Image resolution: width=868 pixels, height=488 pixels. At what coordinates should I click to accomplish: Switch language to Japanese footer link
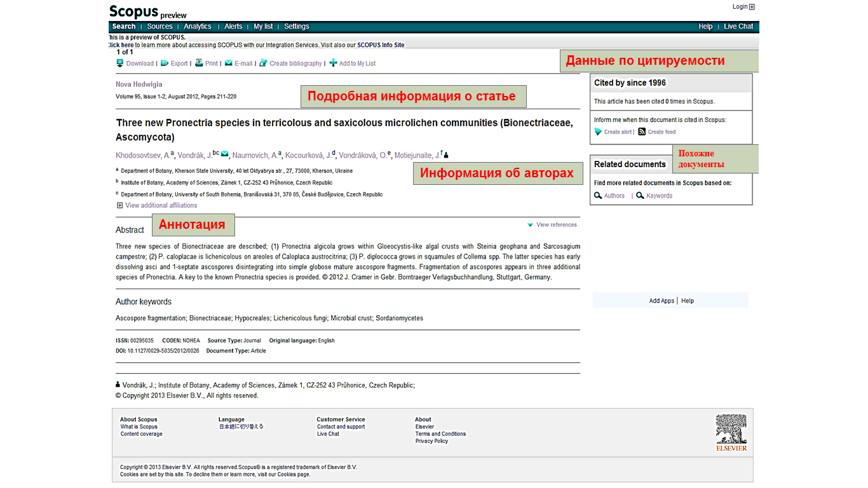[241, 427]
